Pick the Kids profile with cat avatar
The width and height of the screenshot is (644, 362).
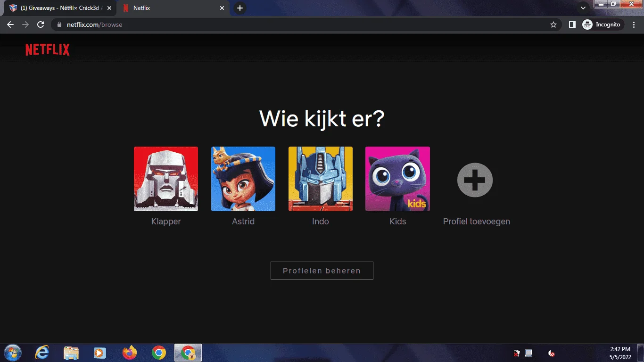pyautogui.click(x=397, y=179)
